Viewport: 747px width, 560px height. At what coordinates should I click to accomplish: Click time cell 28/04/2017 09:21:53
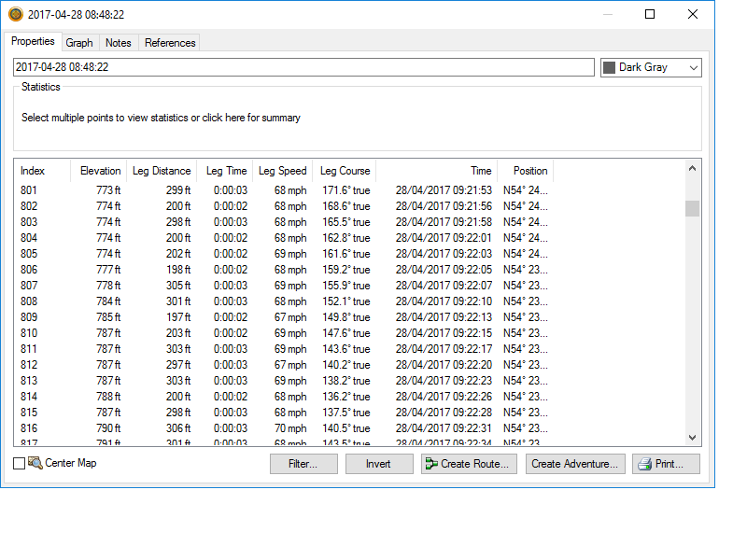[444, 190]
